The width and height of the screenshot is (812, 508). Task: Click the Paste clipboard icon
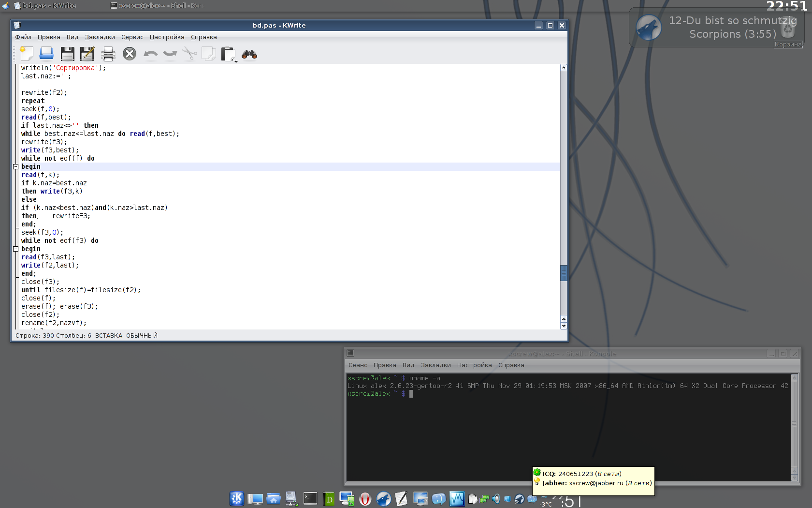227,54
